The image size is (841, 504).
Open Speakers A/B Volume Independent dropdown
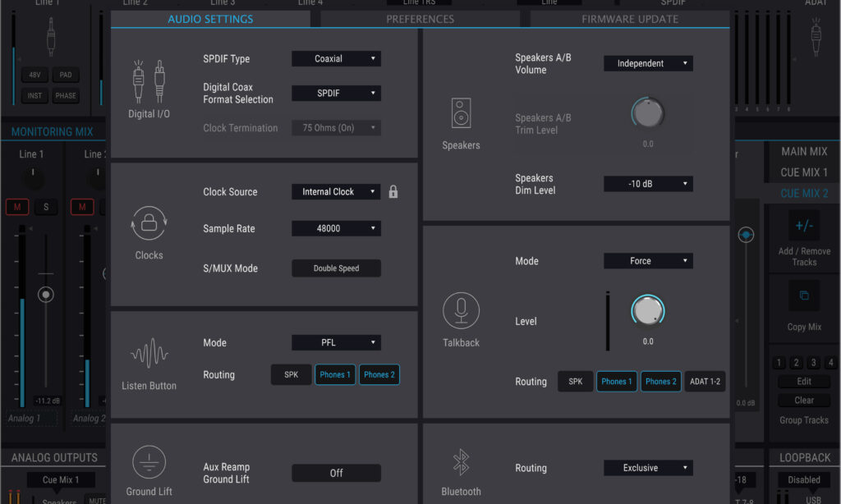(648, 63)
